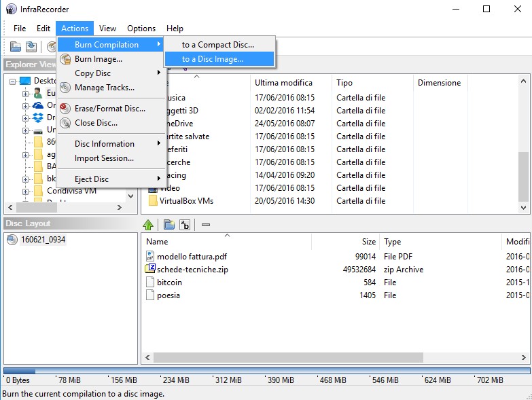Click the drive icon in explorer tree
Viewport: 532px width, 400px height.
coord(38,130)
